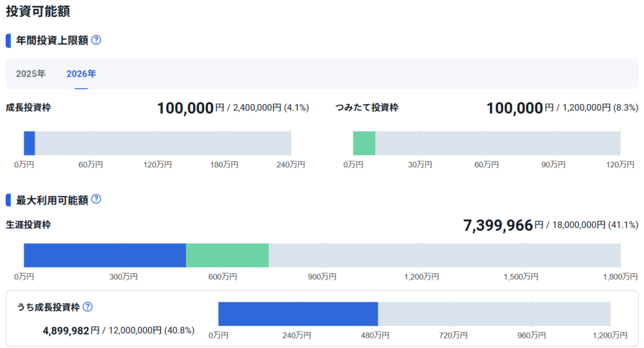This screenshot has height=348, width=644.
Task: Click the 年間投資上限額 section title
Action: pos(52,41)
